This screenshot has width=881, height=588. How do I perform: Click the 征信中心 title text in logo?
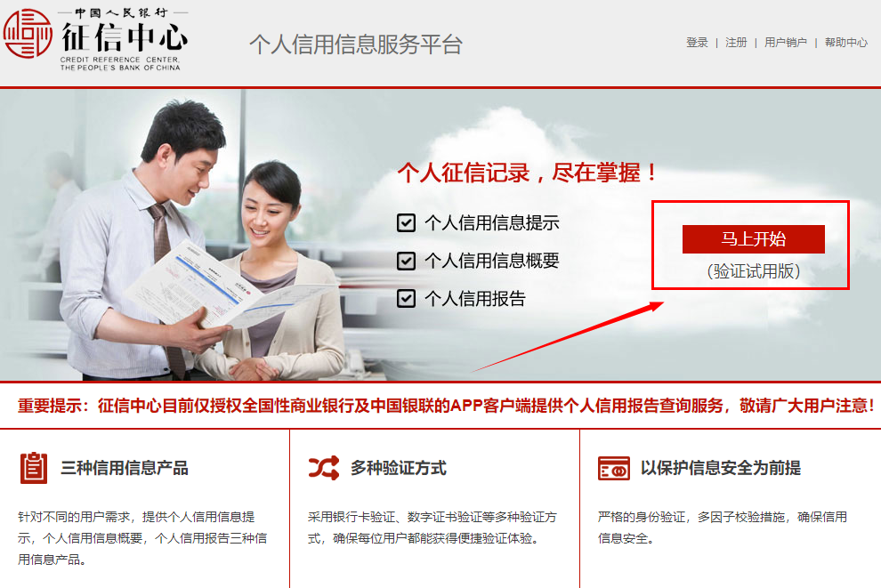(x=125, y=37)
